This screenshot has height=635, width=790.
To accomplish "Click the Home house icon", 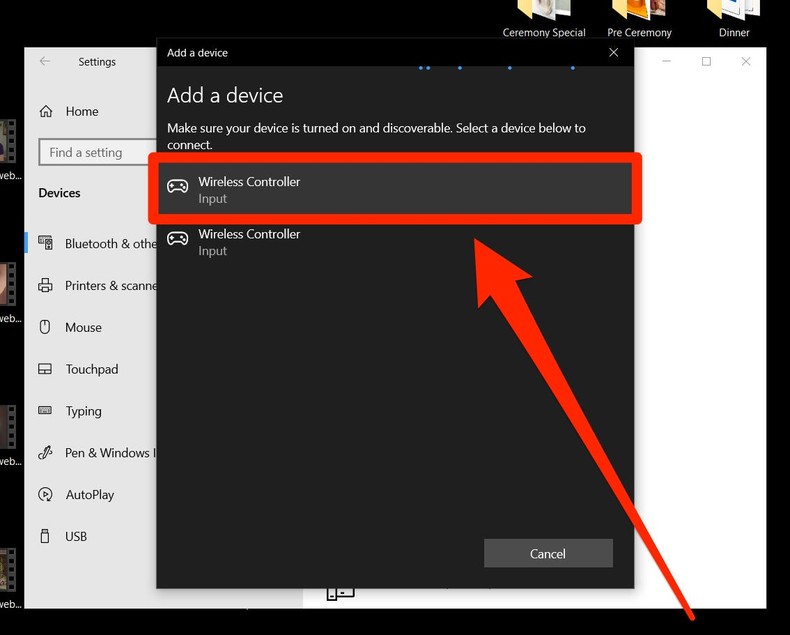I will coord(46,111).
